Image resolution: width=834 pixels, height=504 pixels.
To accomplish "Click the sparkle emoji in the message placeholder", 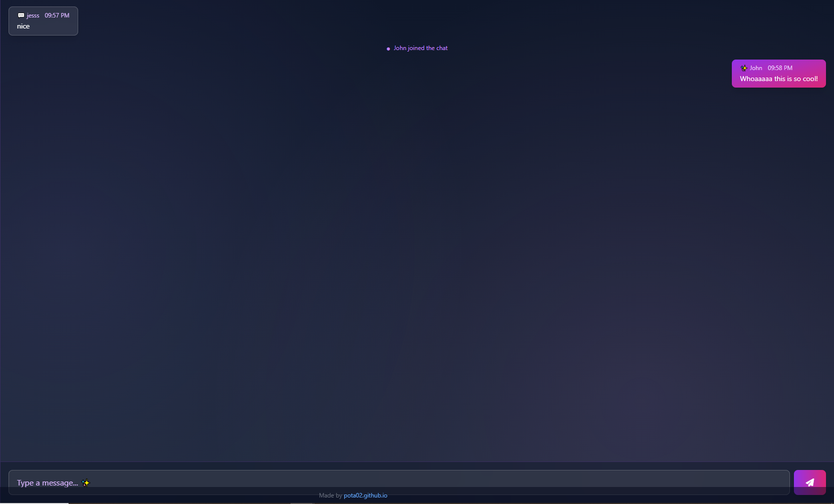I will [x=86, y=483].
